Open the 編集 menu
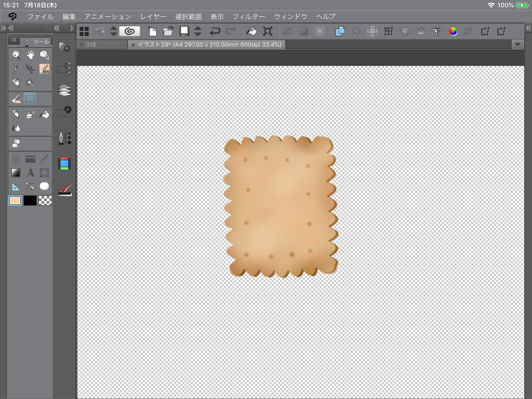Viewport: 532px width, 399px height. tap(69, 17)
